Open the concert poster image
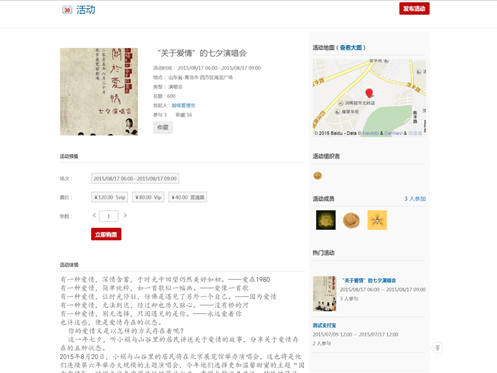The height and width of the screenshot is (373, 497). tap(99, 92)
